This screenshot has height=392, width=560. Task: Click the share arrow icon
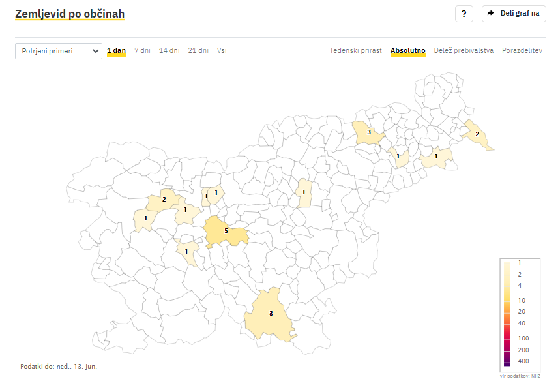[491, 14]
